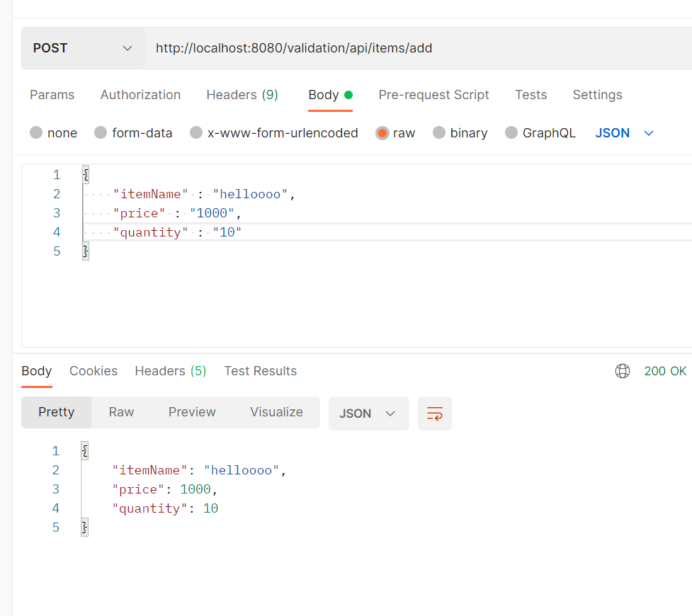Click the globe network info icon
The image size is (692, 616).
(623, 371)
